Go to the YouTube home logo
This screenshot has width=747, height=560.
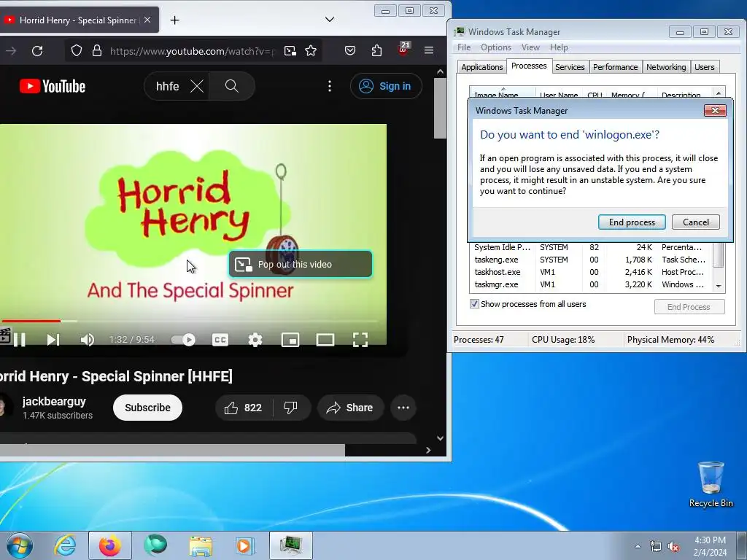(53, 86)
